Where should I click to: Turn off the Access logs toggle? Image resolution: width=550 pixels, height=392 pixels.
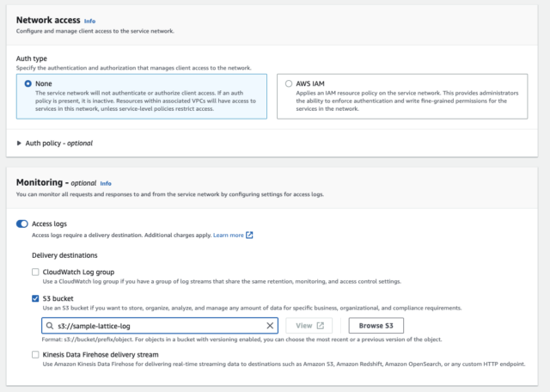22,224
